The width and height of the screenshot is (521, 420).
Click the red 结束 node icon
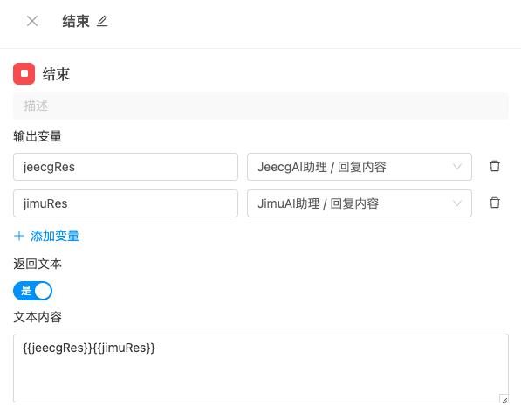24,74
